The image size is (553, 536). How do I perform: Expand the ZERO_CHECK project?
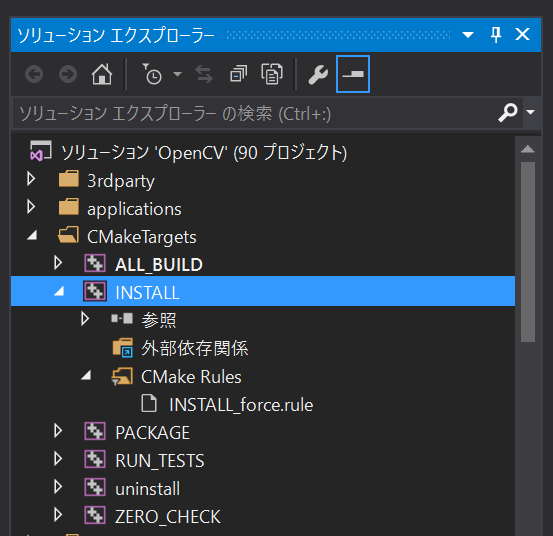click(58, 515)
